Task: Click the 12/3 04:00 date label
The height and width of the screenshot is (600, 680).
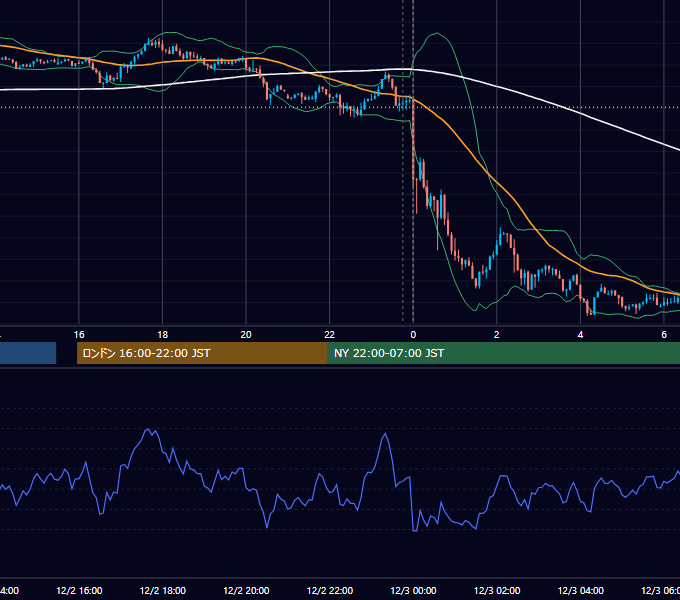Action: tap(581, 590)
